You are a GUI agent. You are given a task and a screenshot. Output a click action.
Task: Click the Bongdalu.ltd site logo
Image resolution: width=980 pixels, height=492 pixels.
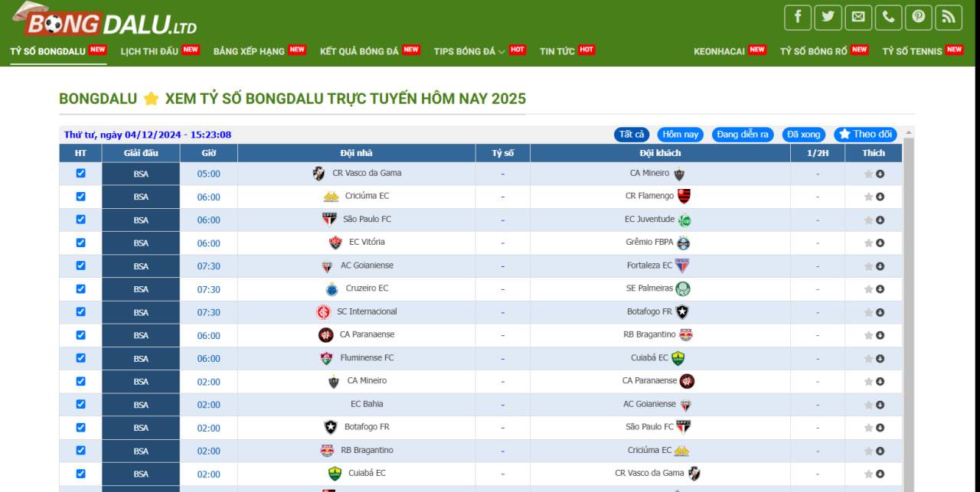[104, 21]
